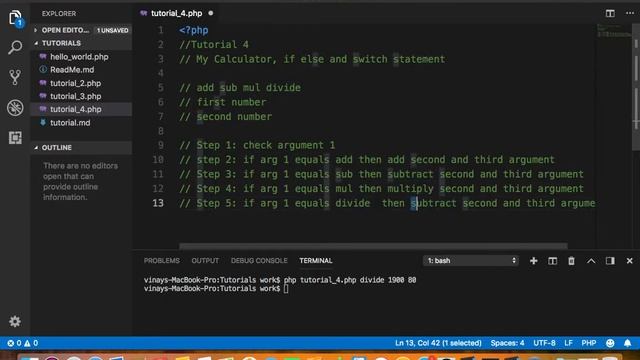Click the "1 UNSAVED" badge
Viewport: 640px width, 360px height.
pyautogui.click(x=113, y=31)
